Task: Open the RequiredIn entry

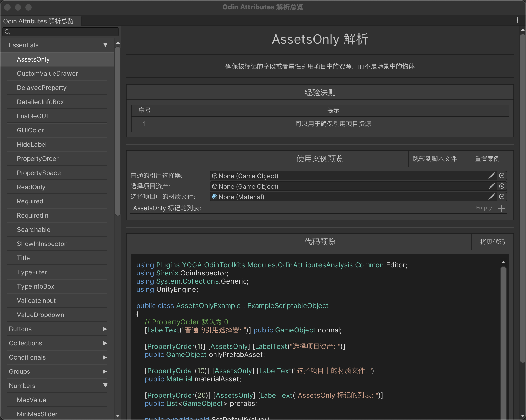Action: coord(57,215)
